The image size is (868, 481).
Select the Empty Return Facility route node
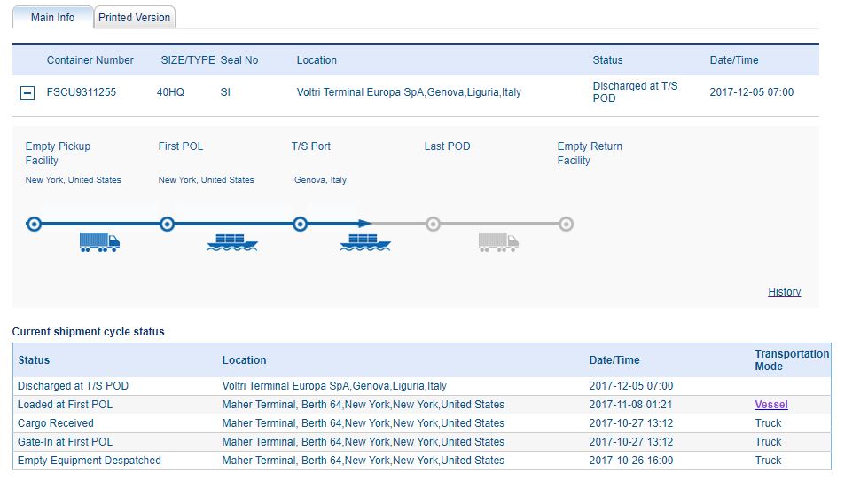pos(566,225)
